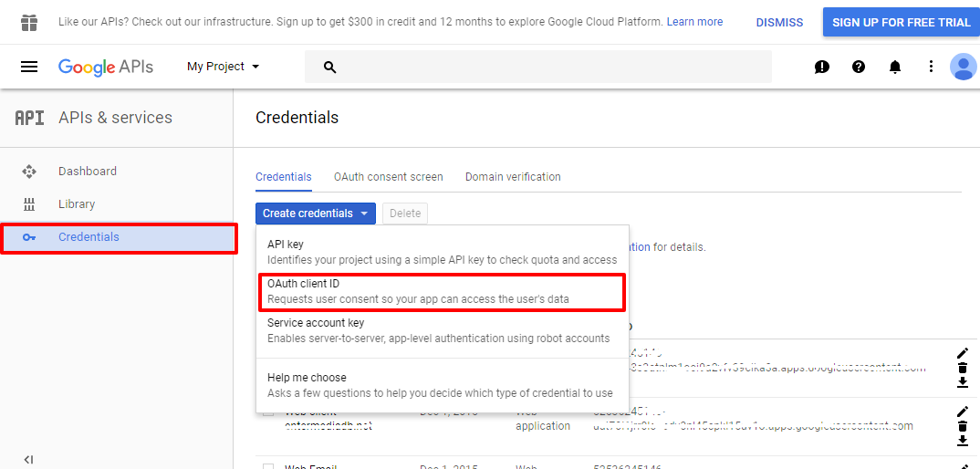The image size is (980, 469).
Task: Choose Service account key from the menu
Action: 443,331
